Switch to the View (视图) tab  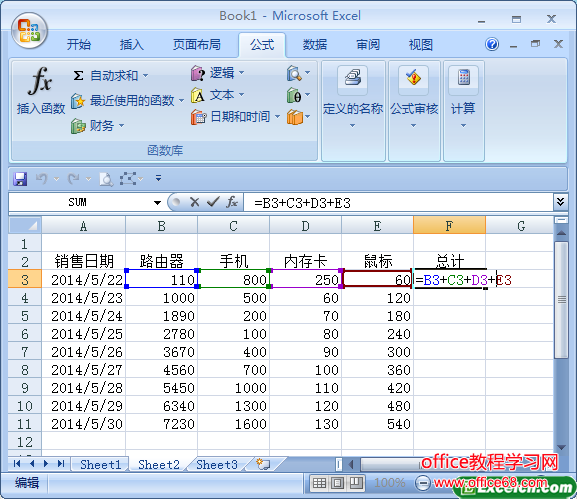tap(421, 45)
